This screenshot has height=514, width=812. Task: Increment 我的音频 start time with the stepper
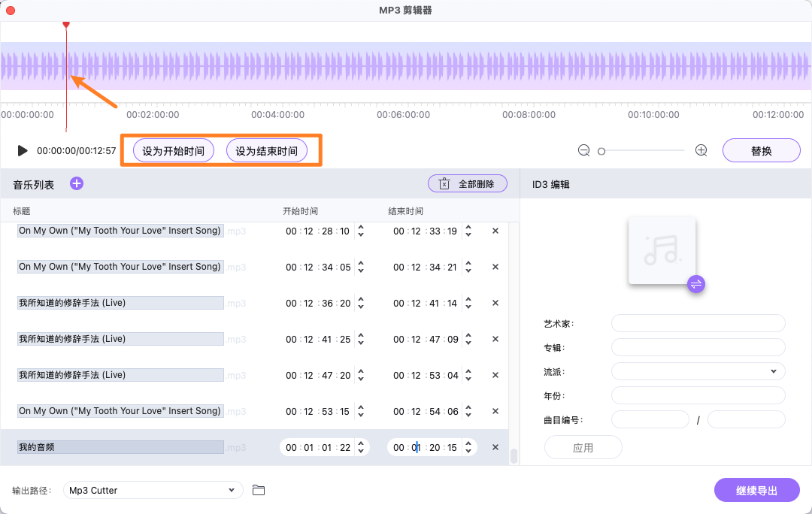point(362,443)
